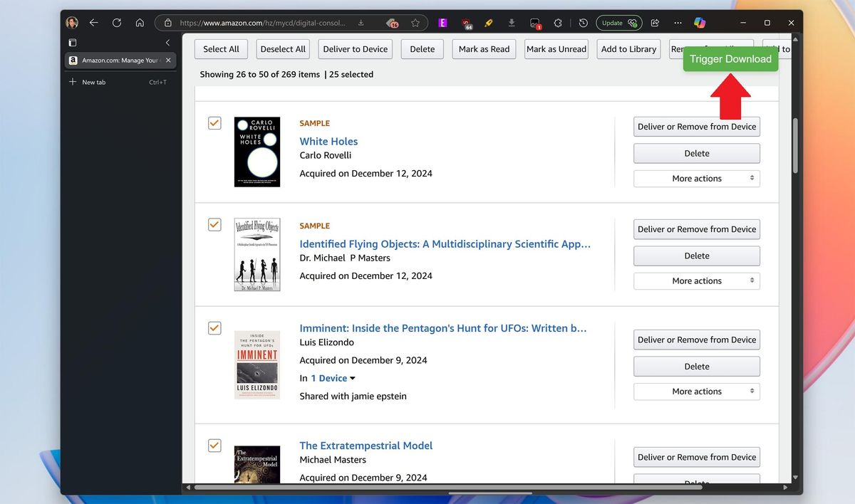The height and width of the screenshot is (504, 855).
Task: Click the green Trigger Download button
Action: pyautogui.click(x=730, y=59)
